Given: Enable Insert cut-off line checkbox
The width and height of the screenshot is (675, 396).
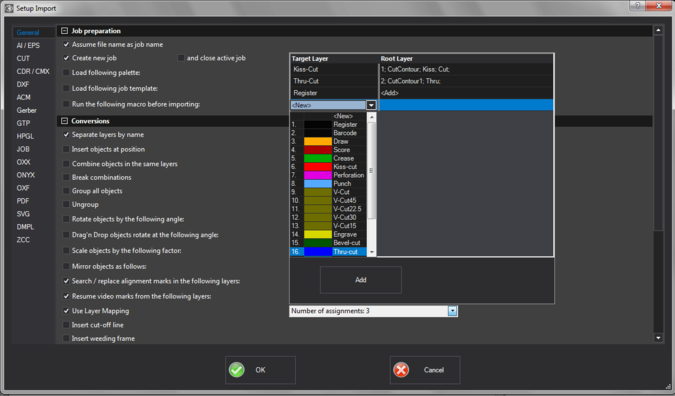Looking at the screenshot, I should [x=66, y=325].
